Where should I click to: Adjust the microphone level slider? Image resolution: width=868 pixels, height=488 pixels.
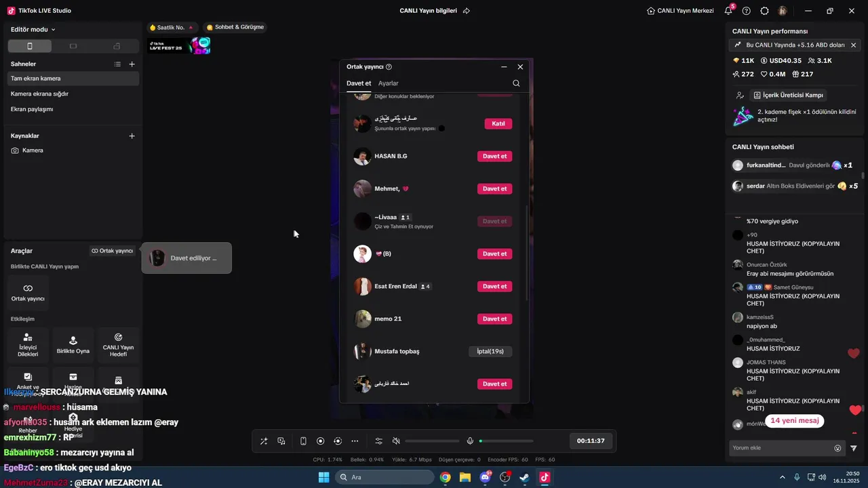506,441
